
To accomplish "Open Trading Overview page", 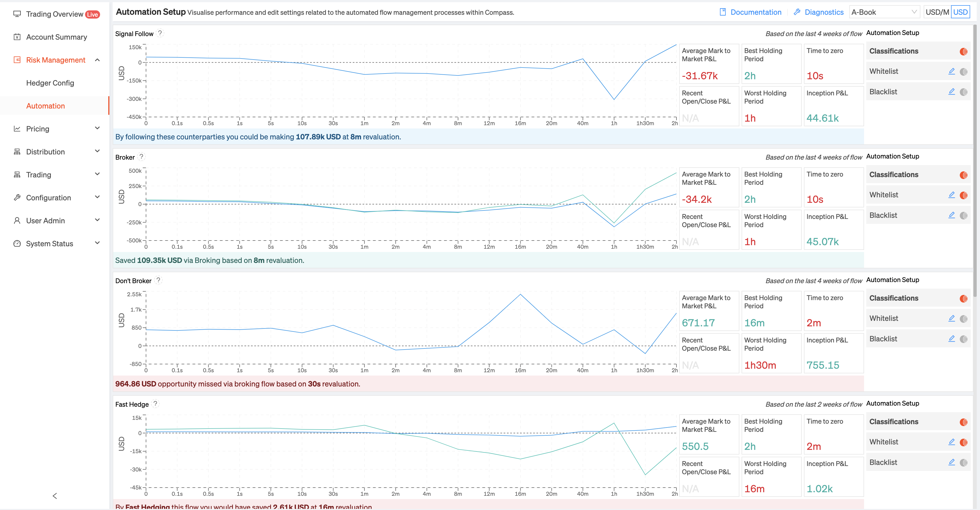I will pyautogui.click(x=55, y=14).
